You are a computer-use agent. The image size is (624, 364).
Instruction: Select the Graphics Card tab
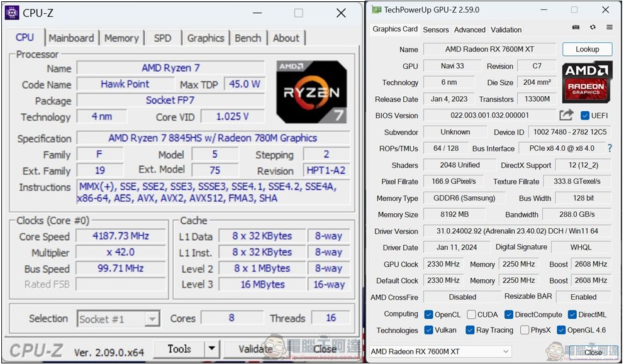tap(395, 29)
